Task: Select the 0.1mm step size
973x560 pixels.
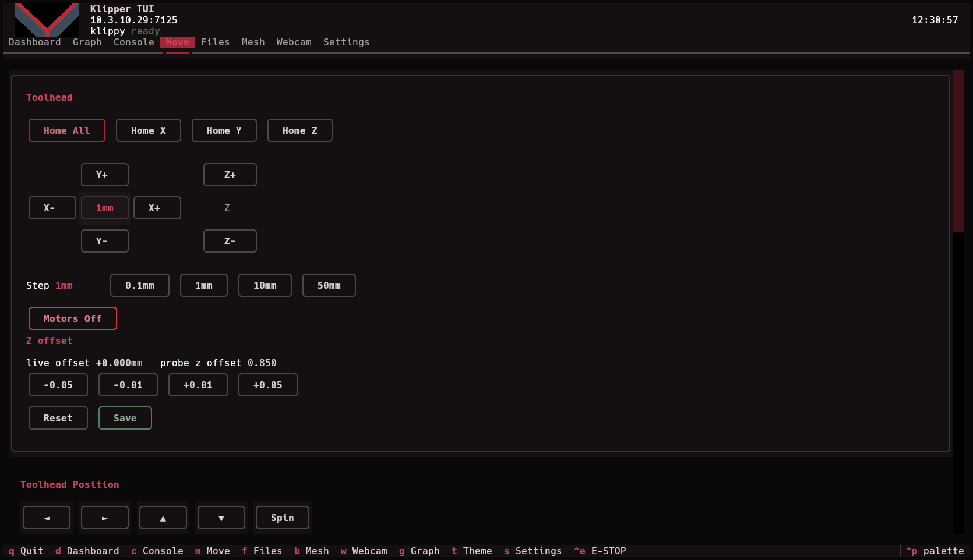Action: (x=140, y=285)
